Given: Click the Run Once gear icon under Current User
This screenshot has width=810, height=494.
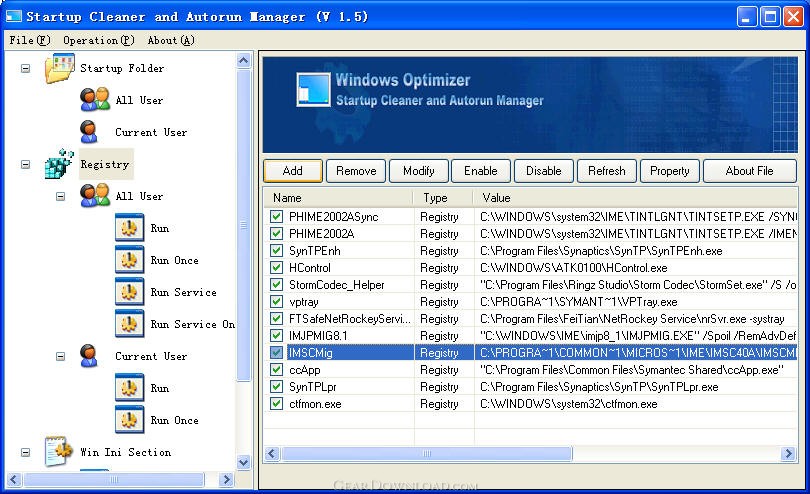Looking at the screenshot, I should pos(129,420).
